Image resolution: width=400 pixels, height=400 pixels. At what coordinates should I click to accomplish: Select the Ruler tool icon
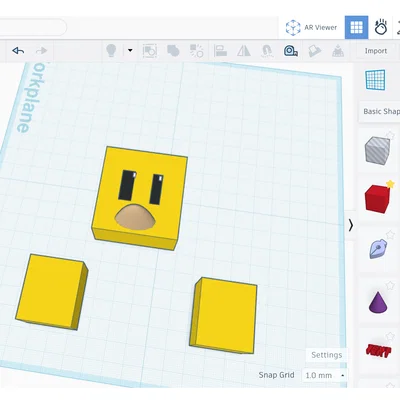point(291,51)
